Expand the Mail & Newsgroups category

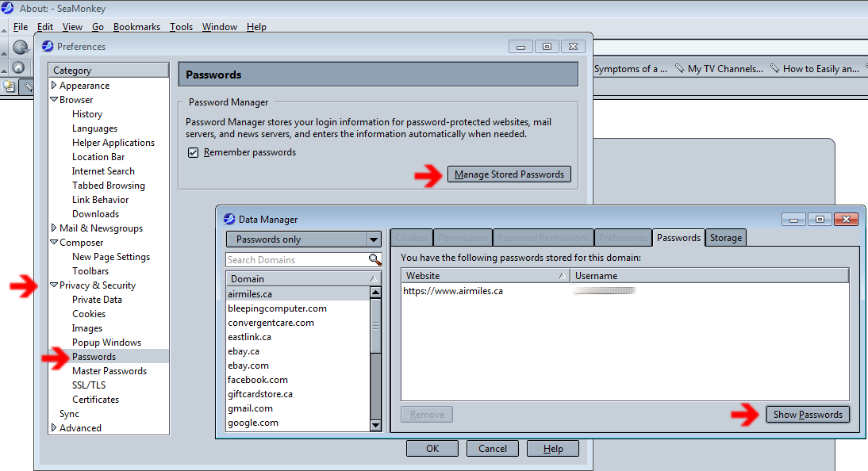click(54, 228)
